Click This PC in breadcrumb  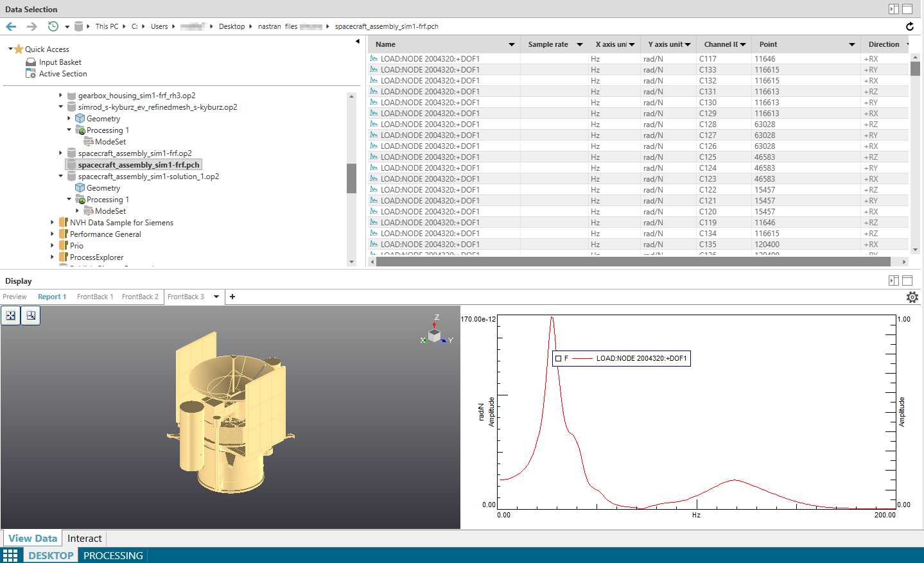[x=107, y=26]
